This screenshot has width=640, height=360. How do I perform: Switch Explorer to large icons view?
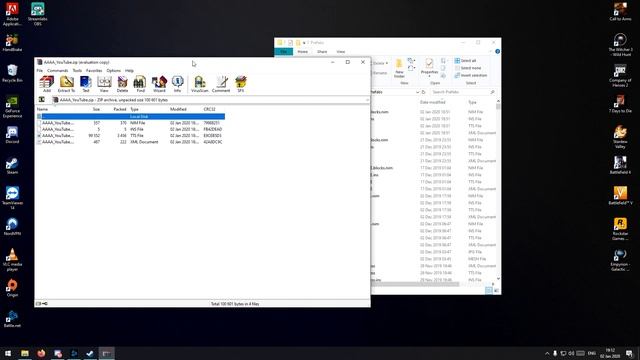(x=496, y=291)
